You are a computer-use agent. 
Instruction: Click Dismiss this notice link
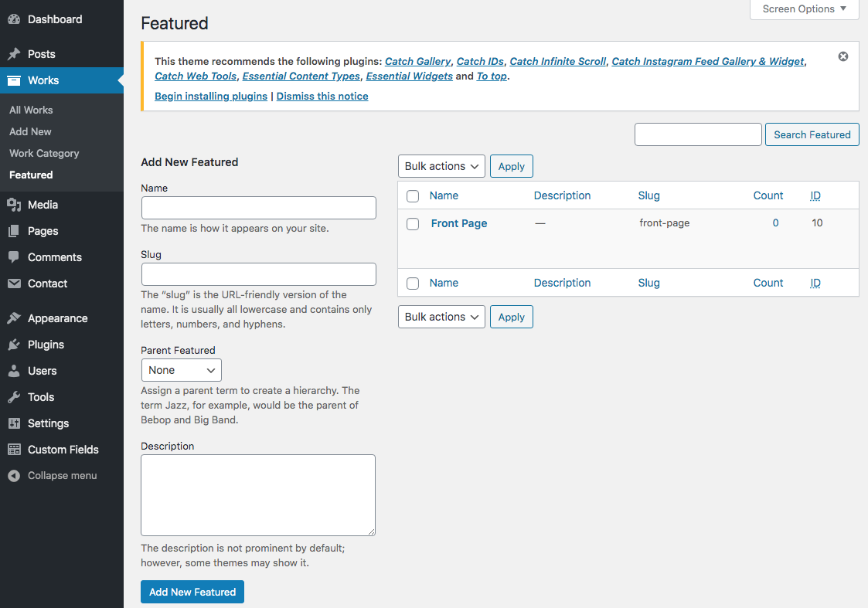pos(322,97)
